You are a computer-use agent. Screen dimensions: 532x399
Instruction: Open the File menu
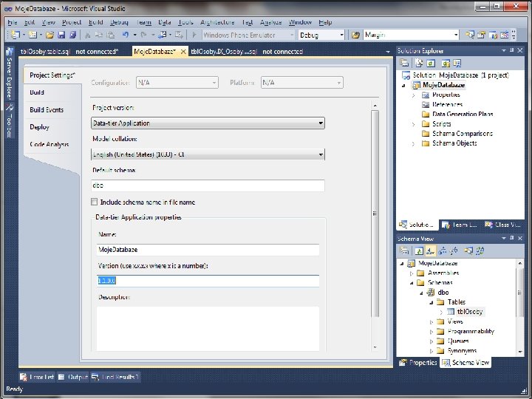click(x=13, y=22)
